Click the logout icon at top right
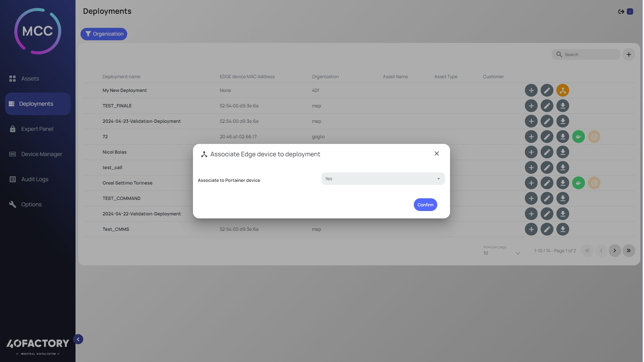The image size is (644, 362). tap(621, 12)
